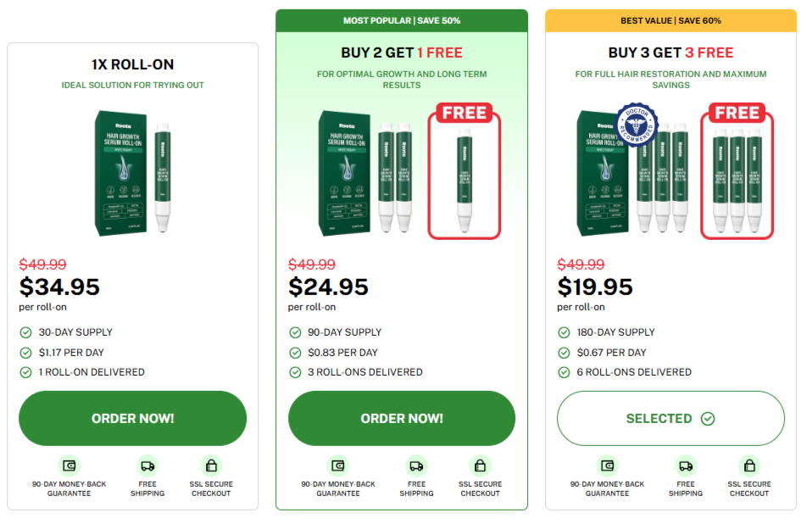Select the free shipping truck icon under the Buy 3 plan
Image resolution: width=812 pixels, height=524 pixels.
tap(685, 465)
